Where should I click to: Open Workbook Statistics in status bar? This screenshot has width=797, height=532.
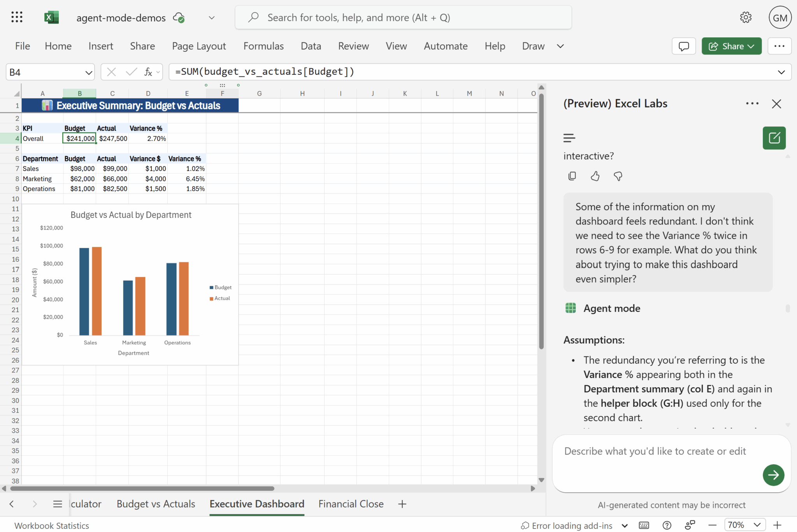(52, 525)
